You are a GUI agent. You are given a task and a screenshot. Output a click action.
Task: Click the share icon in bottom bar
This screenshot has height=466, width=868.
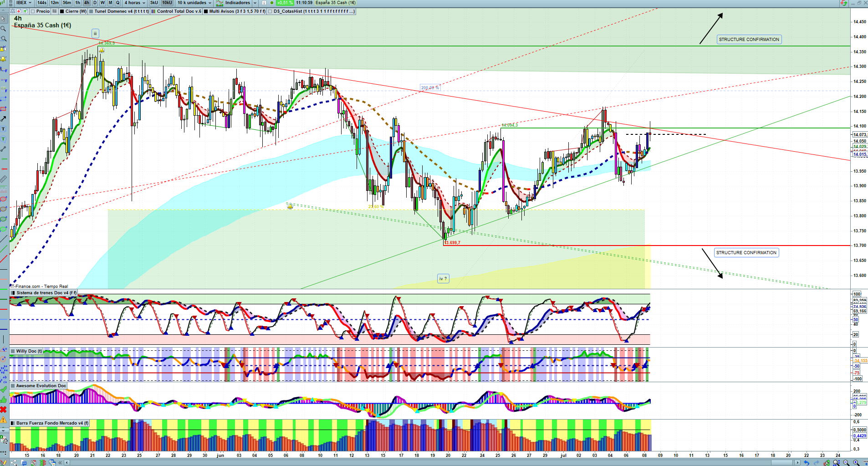(14, 463)
